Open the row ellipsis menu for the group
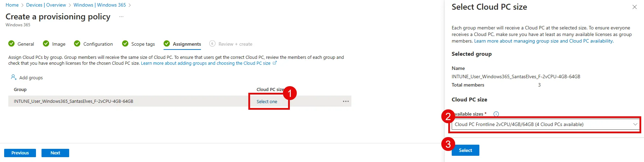 click(346, 101)
